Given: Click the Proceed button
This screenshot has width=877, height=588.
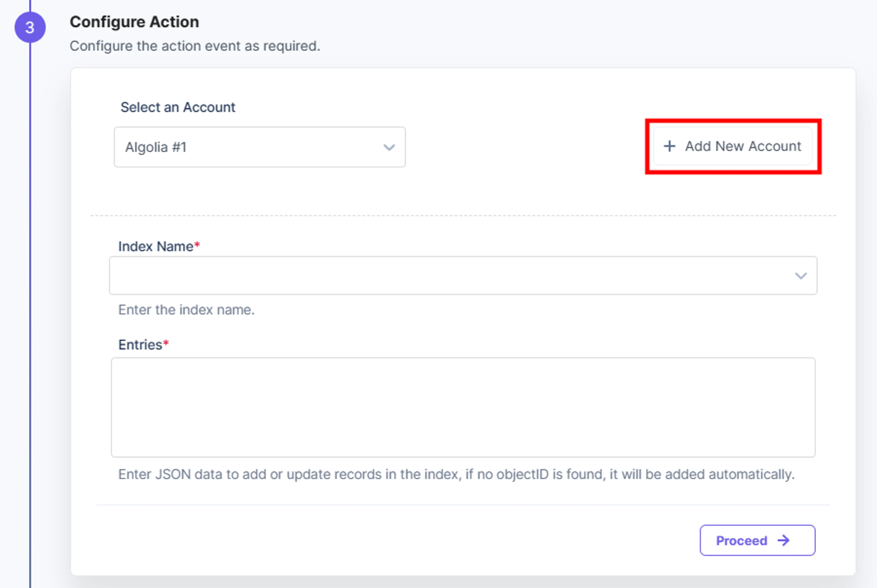Looking at the screenshot, I should click(757, 540).
